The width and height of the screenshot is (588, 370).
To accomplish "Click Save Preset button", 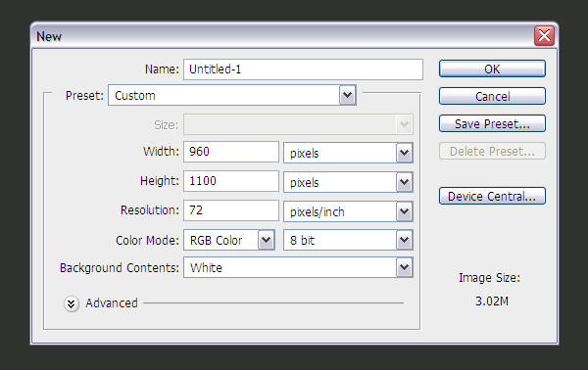I will click(492, 123).
